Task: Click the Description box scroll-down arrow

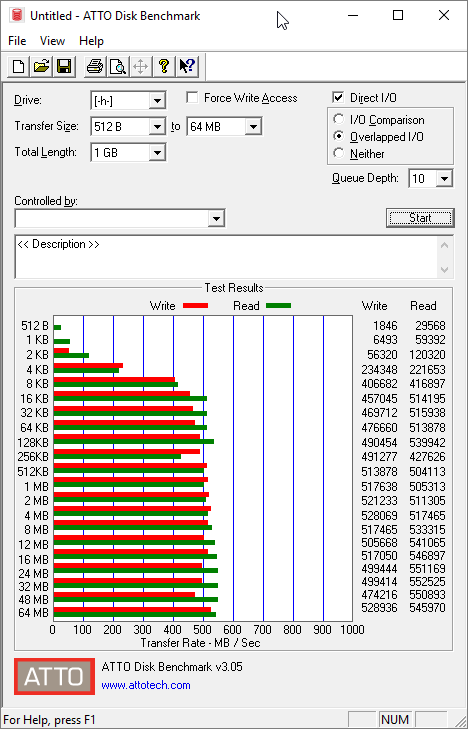Action: 444,269
